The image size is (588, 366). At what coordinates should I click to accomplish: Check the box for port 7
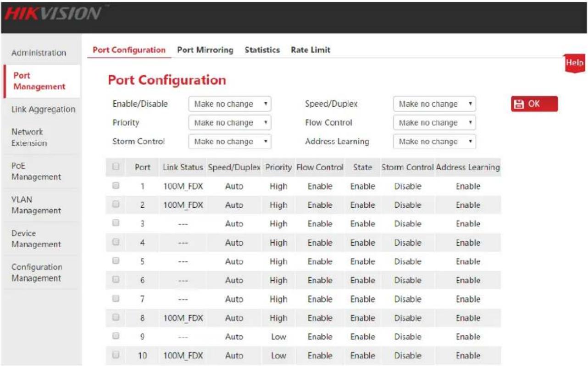point(116,299)
